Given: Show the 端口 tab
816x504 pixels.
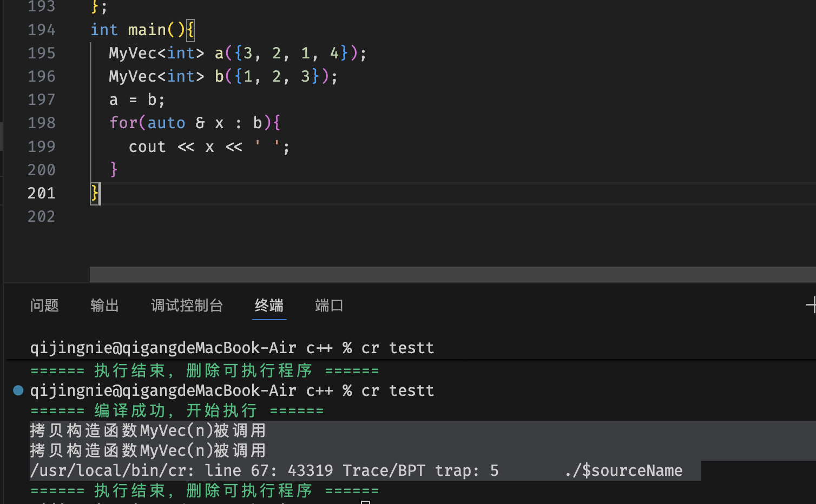Looking at the screenshot, I should click(x=329, y=306).
